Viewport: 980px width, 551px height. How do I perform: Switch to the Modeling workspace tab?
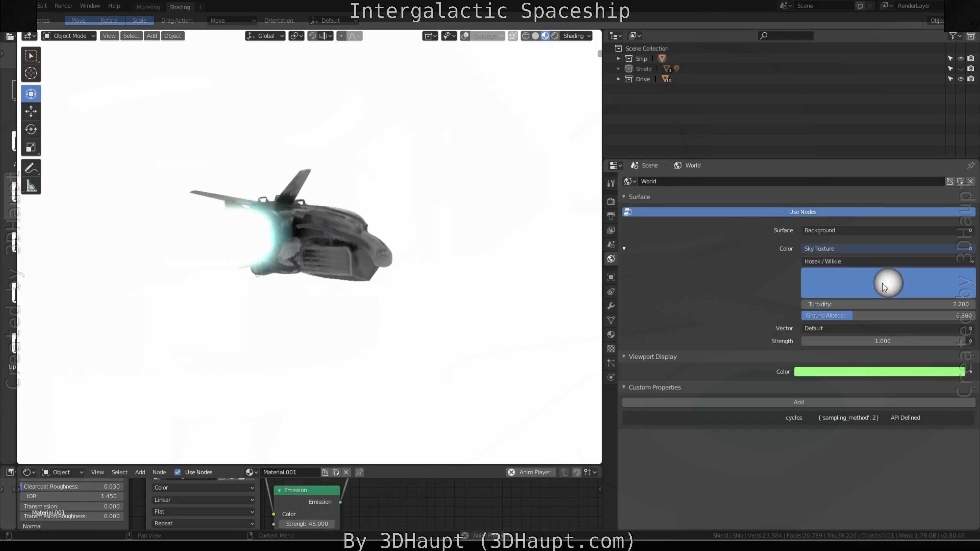148,7
